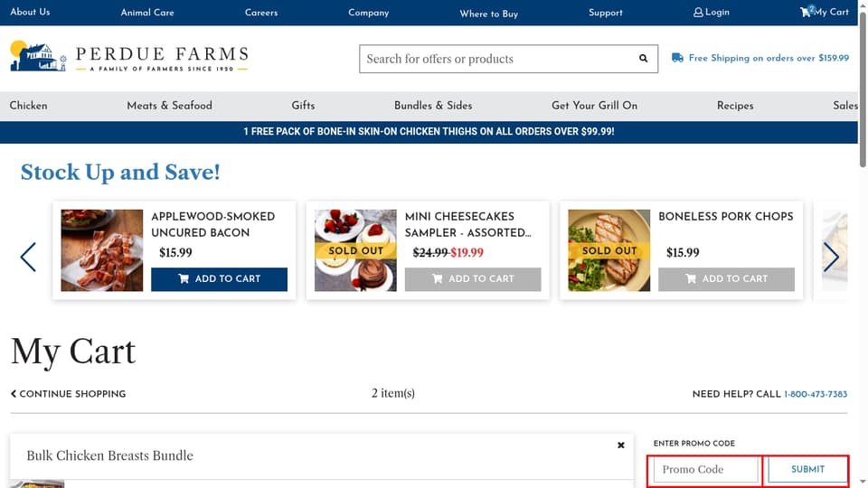868x488 pixels.
Task: Show next products with right arrow
Action: [x=831, y=257]
